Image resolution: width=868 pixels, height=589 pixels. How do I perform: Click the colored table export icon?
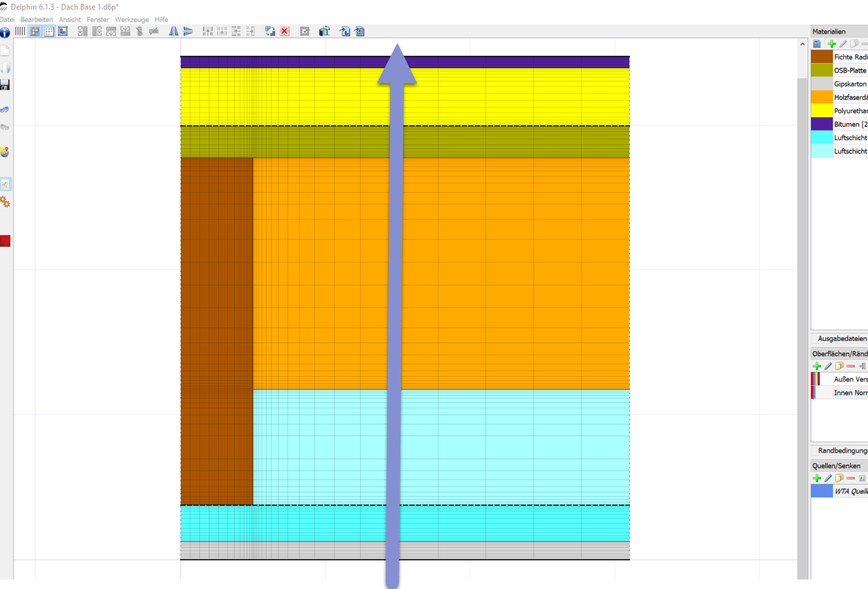360,31
